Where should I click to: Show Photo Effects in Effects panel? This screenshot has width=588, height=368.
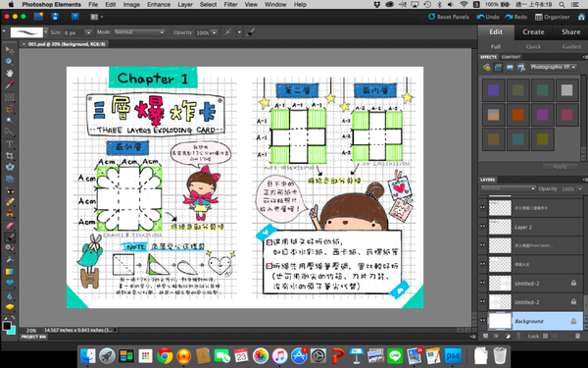(510, 68)
